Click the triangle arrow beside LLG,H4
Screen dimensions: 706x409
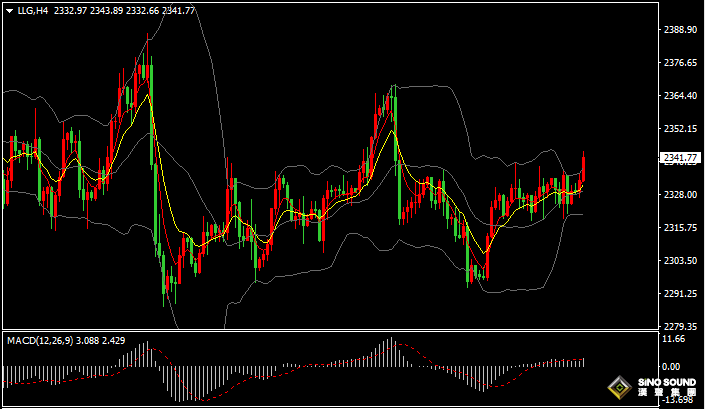tap(9, 10)
